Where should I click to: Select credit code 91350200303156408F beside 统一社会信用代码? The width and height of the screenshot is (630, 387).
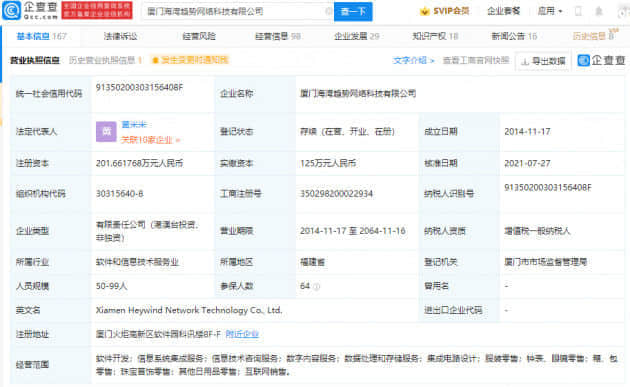click(x=139, y=87)
